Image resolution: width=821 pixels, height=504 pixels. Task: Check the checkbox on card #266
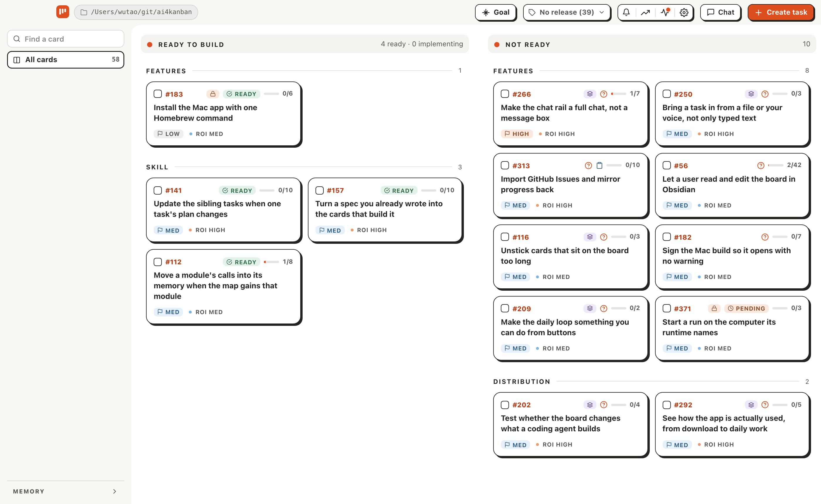pyautogui.click(x=505, y=94)
